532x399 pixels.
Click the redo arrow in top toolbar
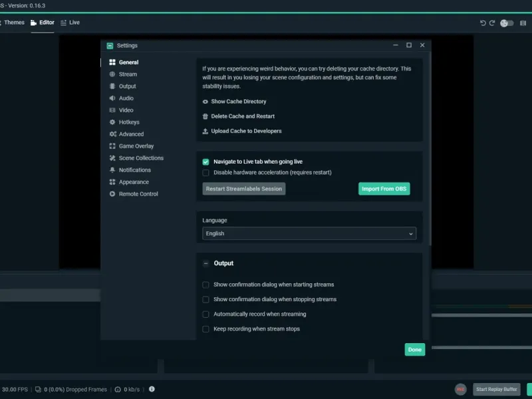[492, 23]
